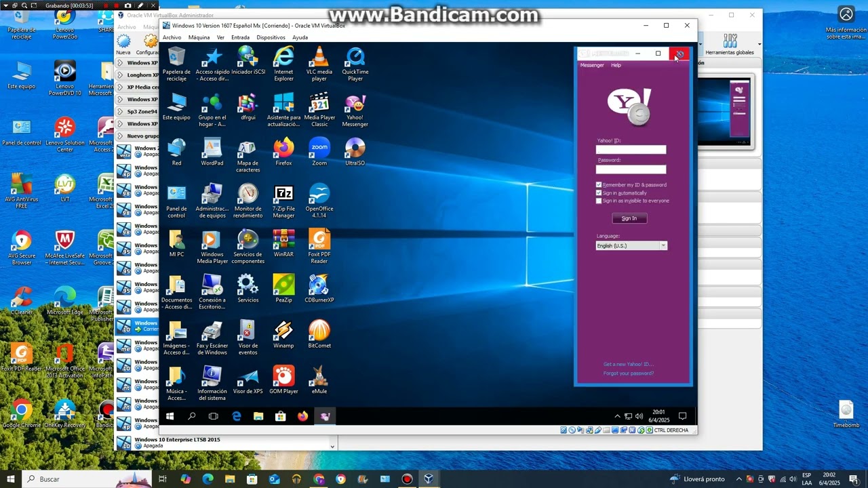Open the VM taskbar search icon
Image resolution: width=868 pixels, height=488 pixels.
(x=191, y=416)
